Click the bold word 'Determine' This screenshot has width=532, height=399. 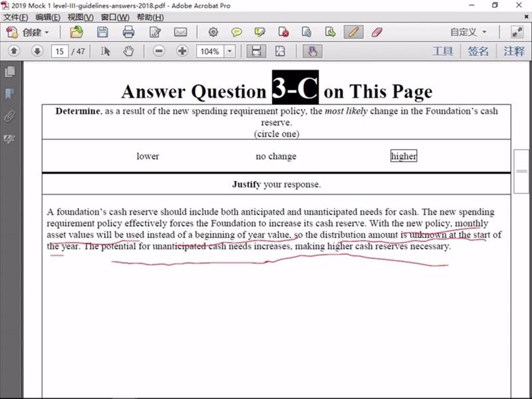tap(78, 111)
